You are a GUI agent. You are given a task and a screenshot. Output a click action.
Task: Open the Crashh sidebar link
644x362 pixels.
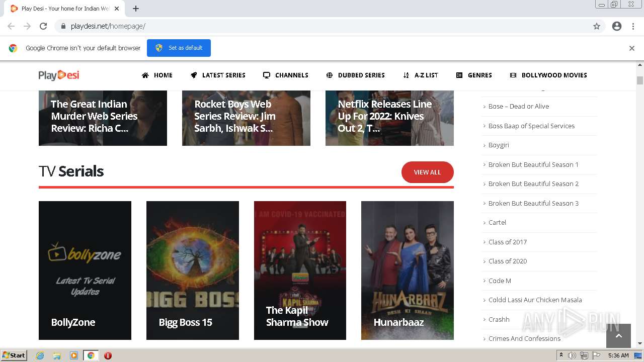(499, 319)
